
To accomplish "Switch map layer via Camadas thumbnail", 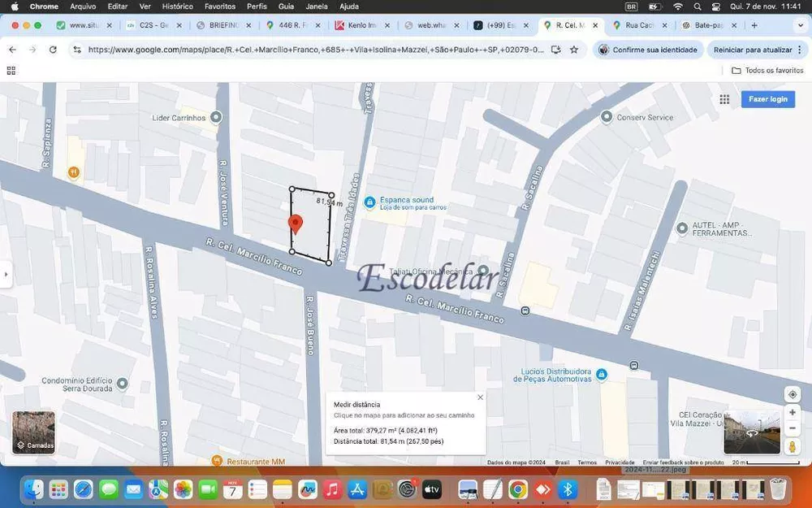I will tap(33, 432).
